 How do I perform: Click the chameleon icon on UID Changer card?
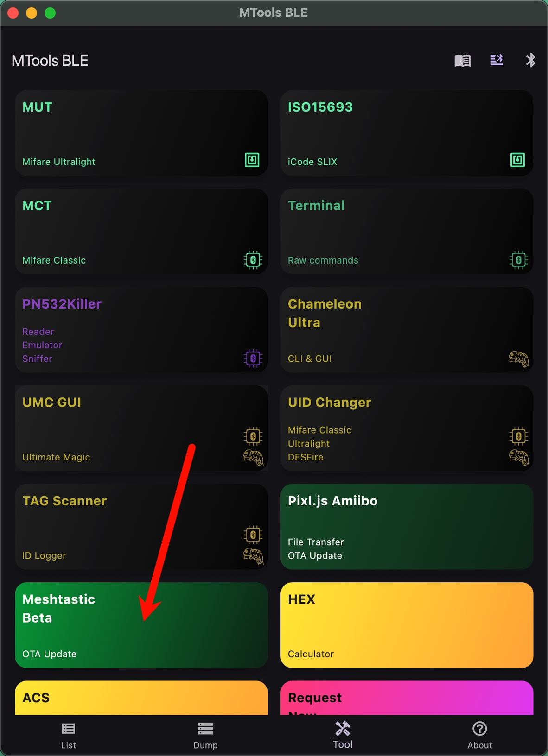pyautogui.click(x=519, y=456)
